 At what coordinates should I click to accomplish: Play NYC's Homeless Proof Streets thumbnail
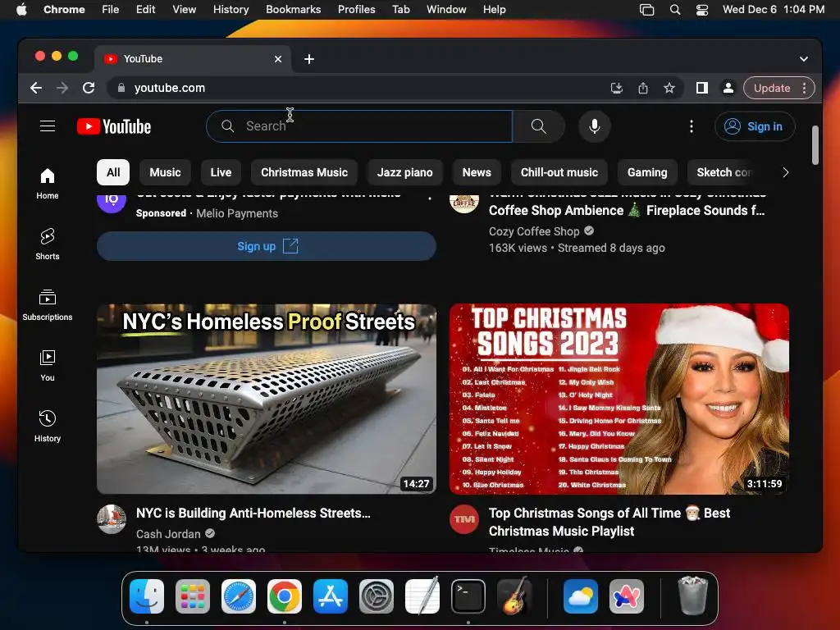point(267,399)
